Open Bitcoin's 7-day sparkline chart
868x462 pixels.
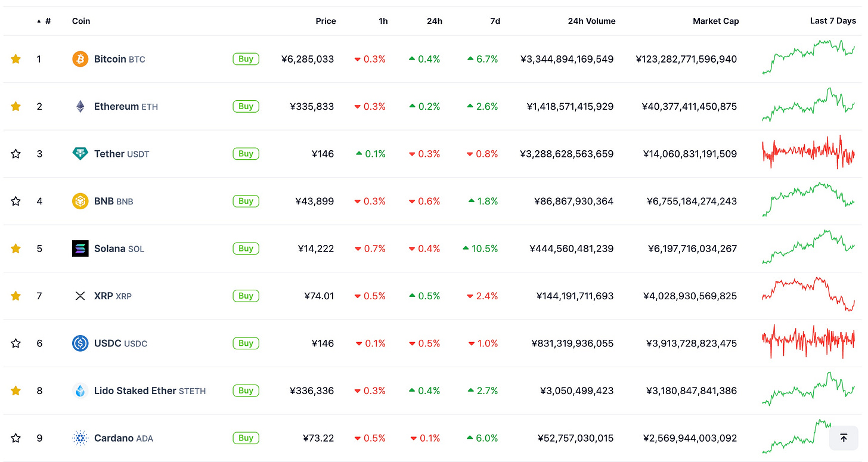coord(808,57)
